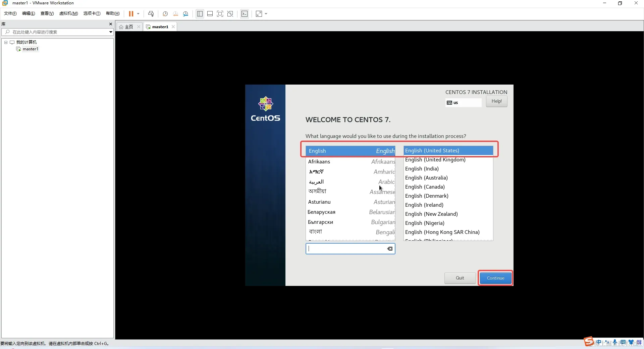The image size is (644, 349).
Task: Open the 文件(F) menu
Action: point(10,13)
